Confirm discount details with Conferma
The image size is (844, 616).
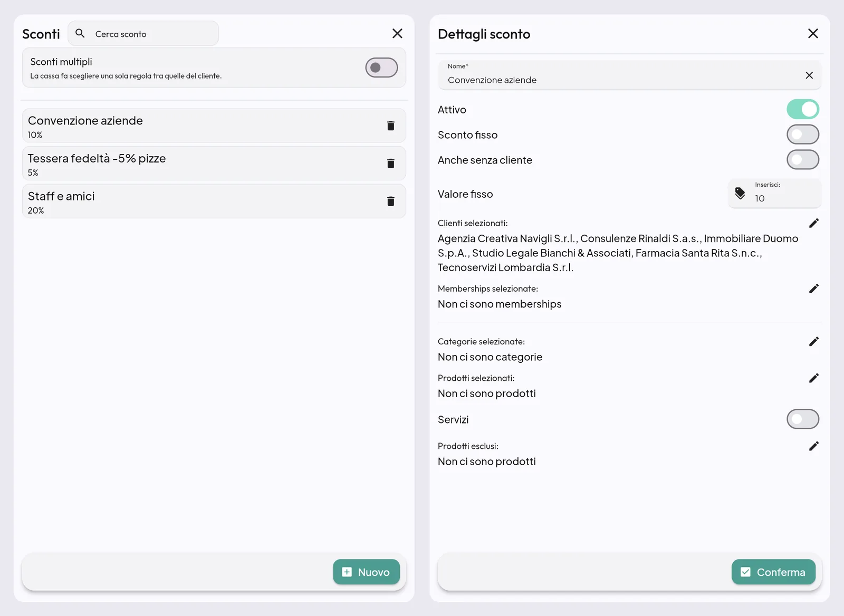click(773, 572)
